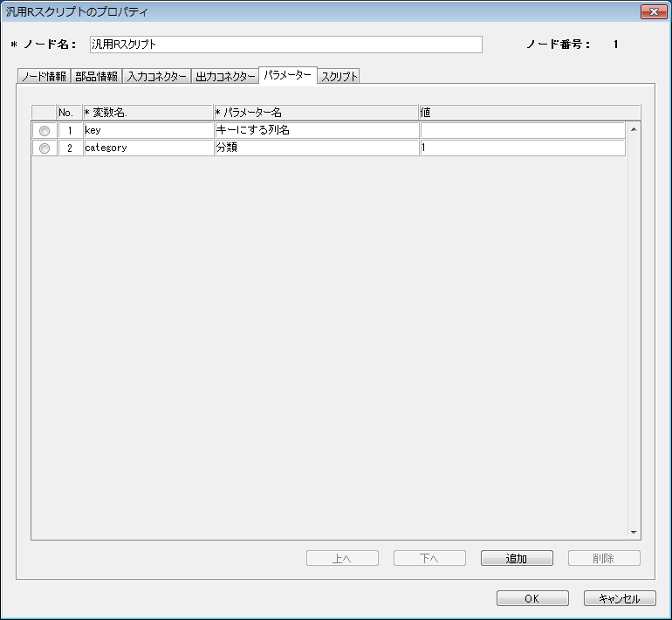Click parameter name cell 分類

(316, 148)
